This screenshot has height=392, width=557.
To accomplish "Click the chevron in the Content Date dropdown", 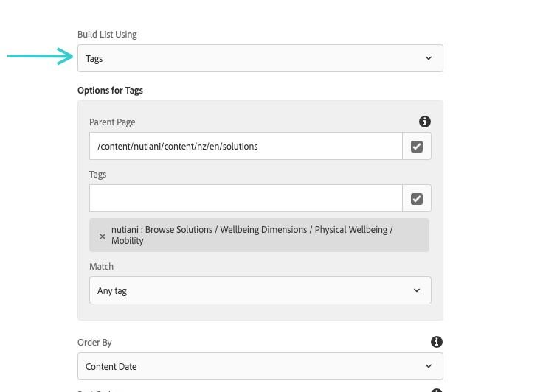I will click(x=429, y=366).
